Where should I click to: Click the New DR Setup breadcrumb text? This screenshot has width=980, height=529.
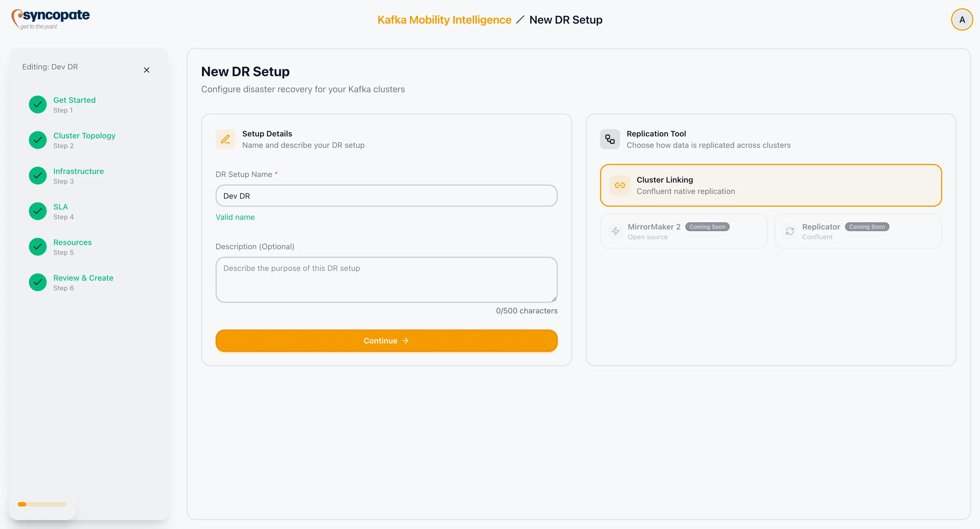(x=566, y=20)
